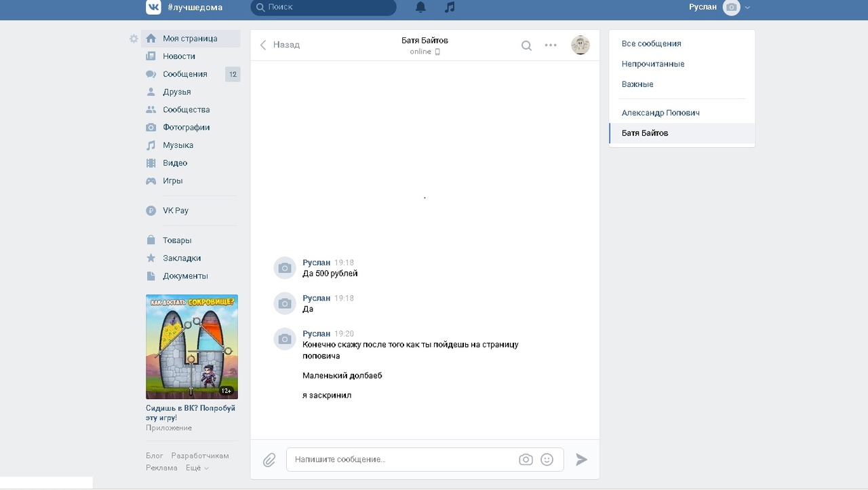The height and width of the screenshot is (490, 868).
Task: Click the treasure game ad thumbnail
Action: (192, 347)
